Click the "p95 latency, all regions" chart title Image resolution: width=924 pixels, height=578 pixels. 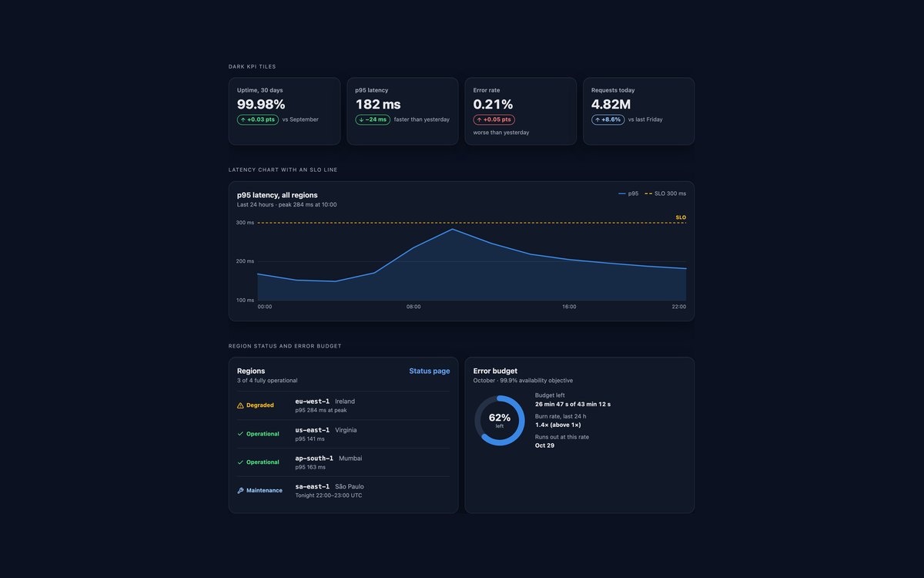(x=277, y=195)
